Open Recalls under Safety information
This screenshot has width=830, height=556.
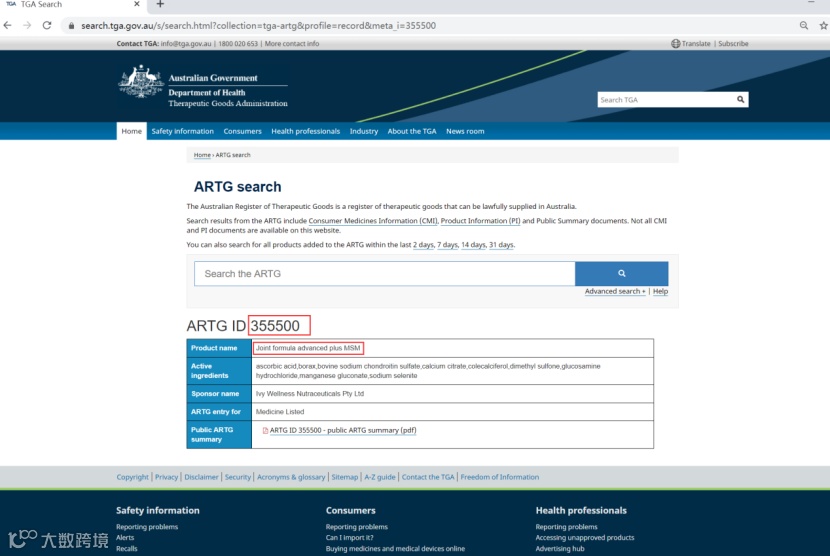127,549
